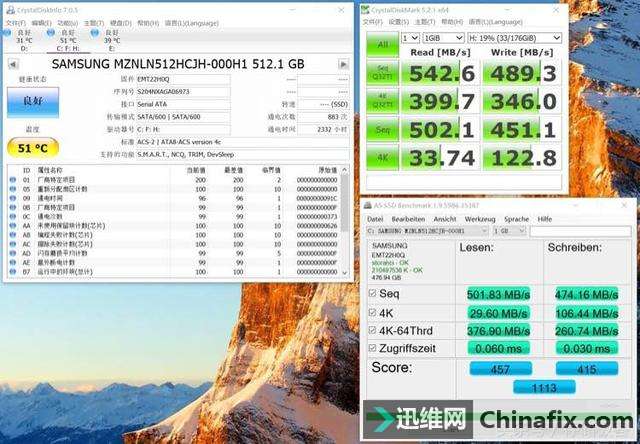Toggle the 4K-64Thrd test checkbox
This screenshot has height=444, width=640.
tap(373, 329)
